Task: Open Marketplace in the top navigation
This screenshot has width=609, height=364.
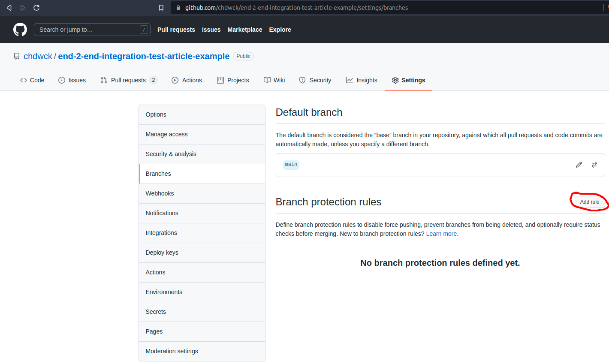Action: pos(244,30)
